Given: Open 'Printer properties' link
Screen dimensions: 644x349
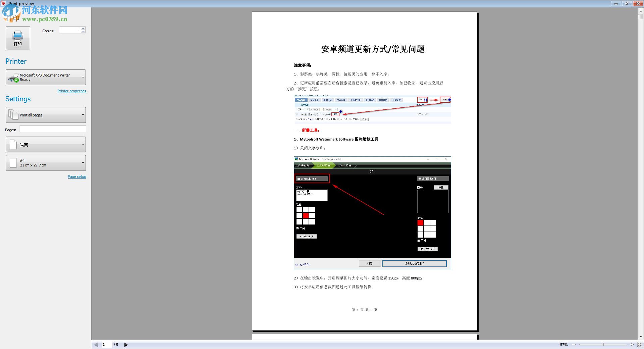Looking at the screenshot, I should click(72, 91).
